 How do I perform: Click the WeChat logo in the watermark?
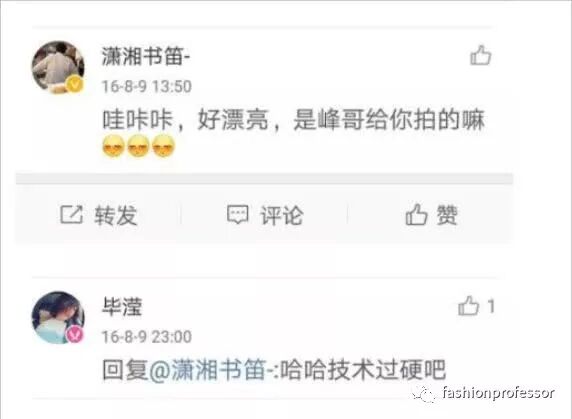(424, 394)
